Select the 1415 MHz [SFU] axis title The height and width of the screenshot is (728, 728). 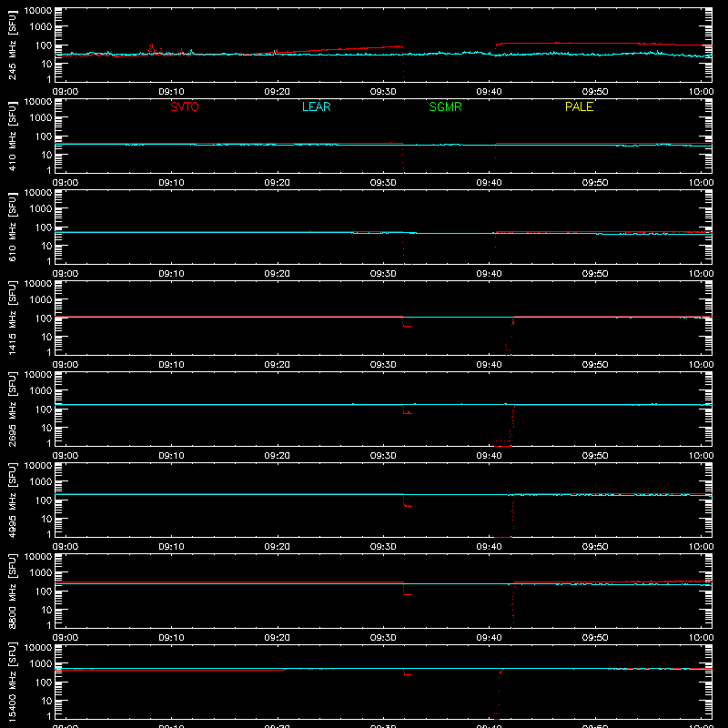(12, 318)
